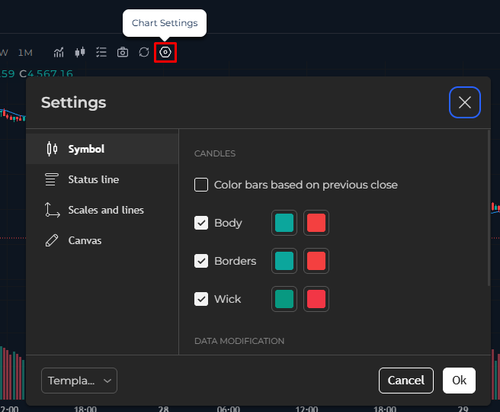Screen dimensions: 500x412
Task: Take a snapshot with the camera icon
Action: pos(122,52)
